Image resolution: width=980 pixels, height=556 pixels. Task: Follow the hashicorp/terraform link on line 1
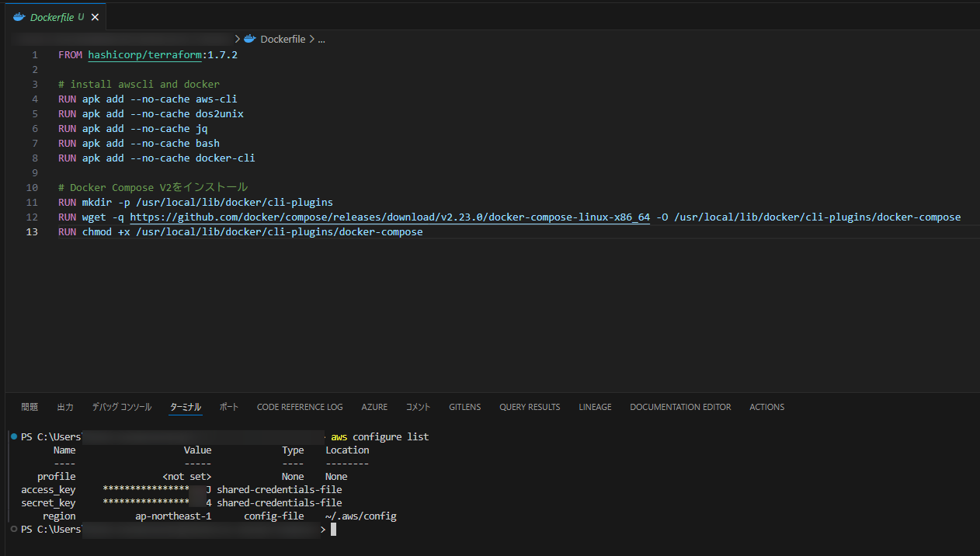click(x=144, y=54)
